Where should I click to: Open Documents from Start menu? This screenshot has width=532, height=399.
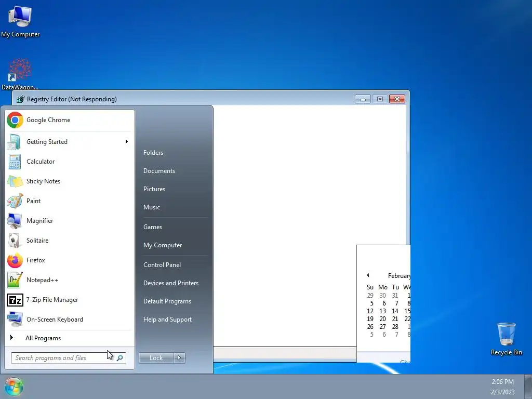tap(159, 171)
